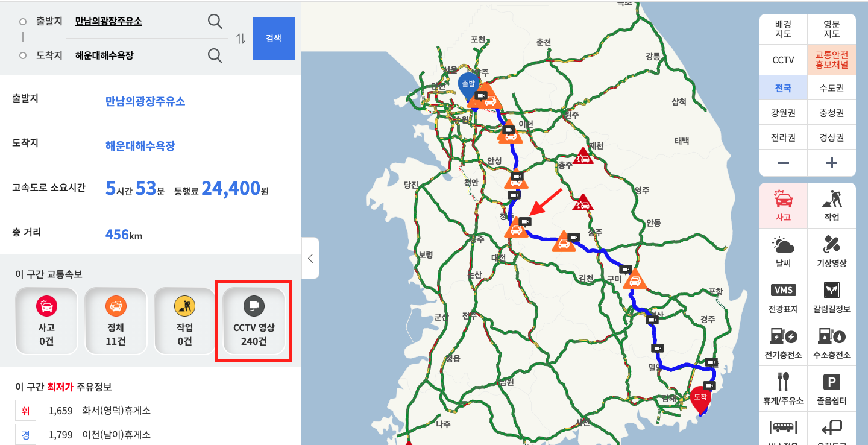Switch to 배경 지도 map
868x445 pixels.
click(783, 29)
